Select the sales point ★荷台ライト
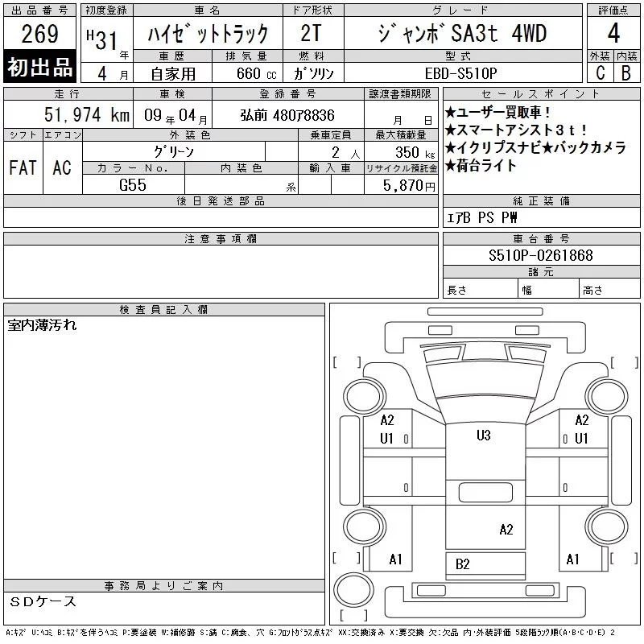The image size is (644, 644). (x=480, y=166)
